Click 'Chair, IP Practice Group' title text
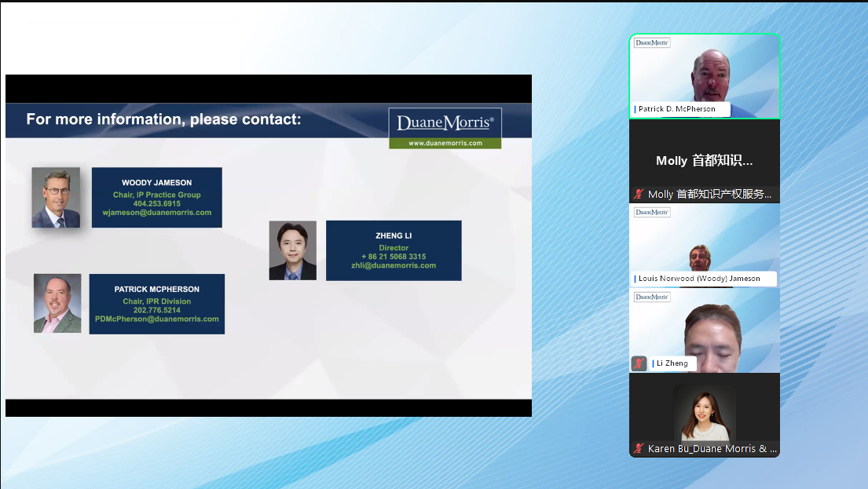 click(x=156, y=195)
